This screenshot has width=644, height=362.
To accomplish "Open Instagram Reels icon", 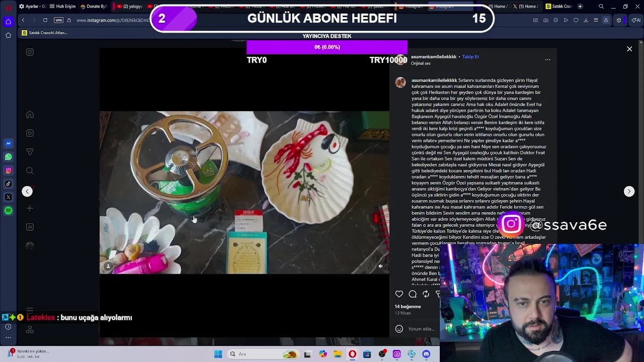I will 30,133.
